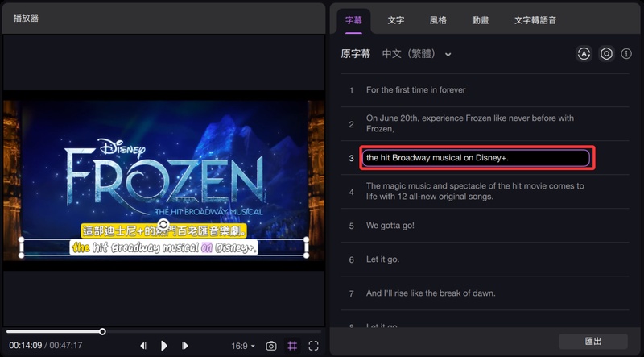Viewport: 644px width, 357px height.
Task: Switch to the 字幕 tab
Action: click(353, 20)
